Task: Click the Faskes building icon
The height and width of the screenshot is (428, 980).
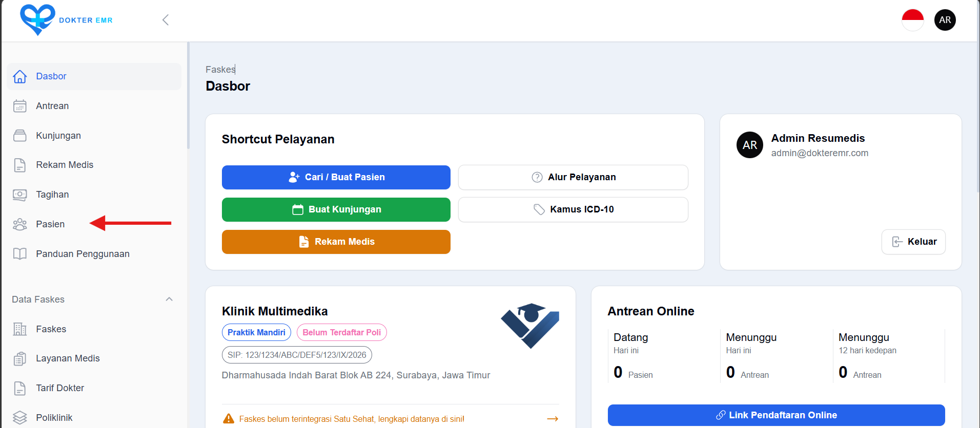Action: pyautogui.click(x=20, y=329)
